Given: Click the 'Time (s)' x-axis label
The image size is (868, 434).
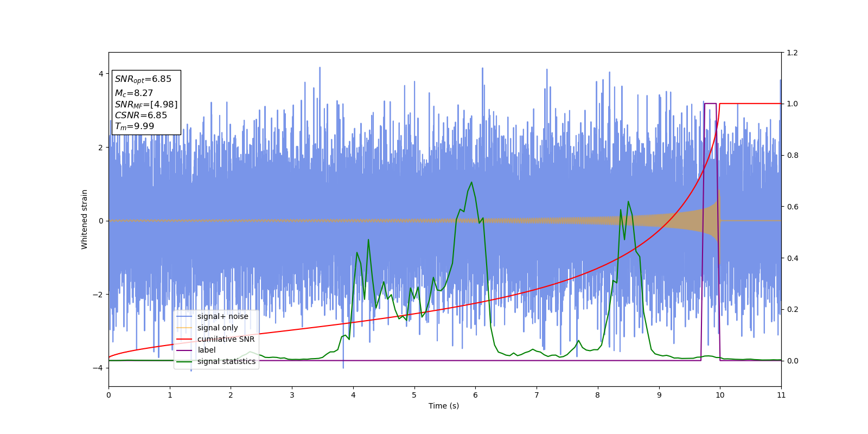Looking at the screenshot, I should pyautogui.click(x=444, y=406).
